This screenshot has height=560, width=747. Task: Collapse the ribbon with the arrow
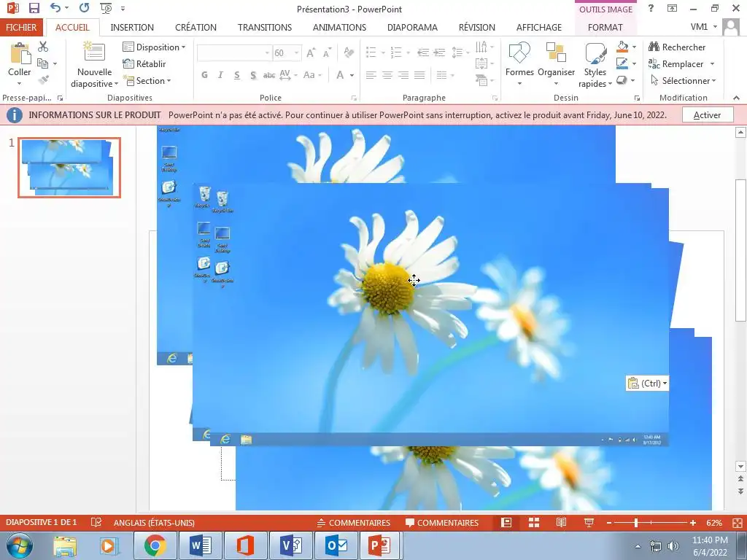(x=737, y=98)
